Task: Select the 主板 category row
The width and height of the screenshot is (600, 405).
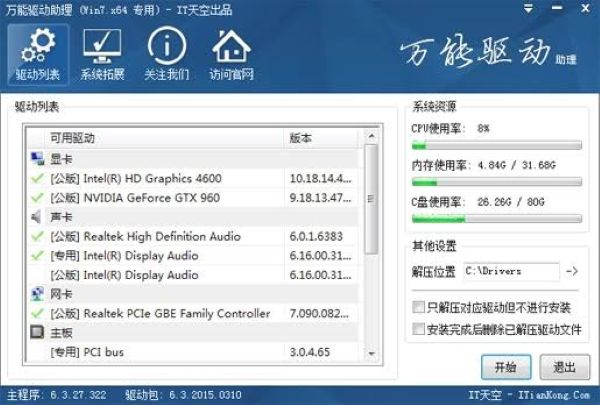Action: click(194, 332)
